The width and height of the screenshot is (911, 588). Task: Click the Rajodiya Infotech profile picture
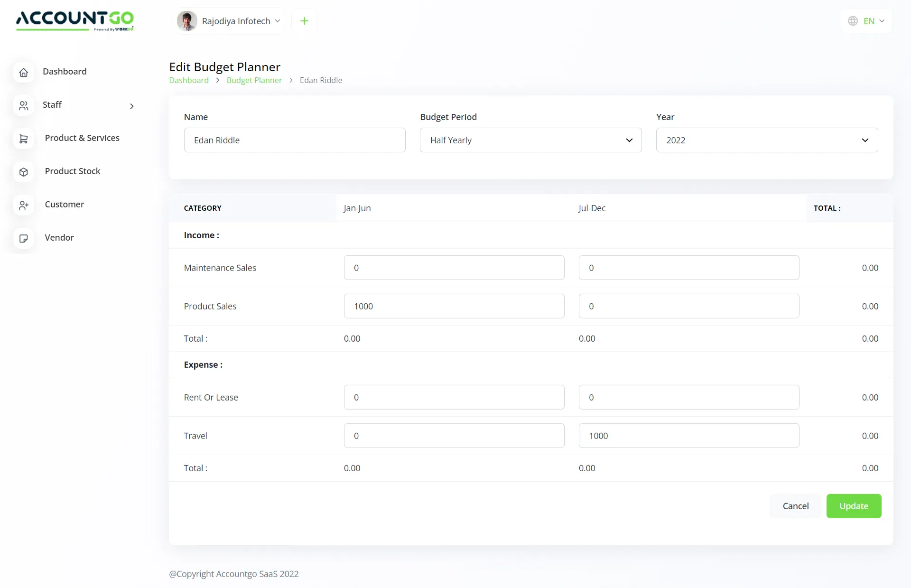pos(187,21)
